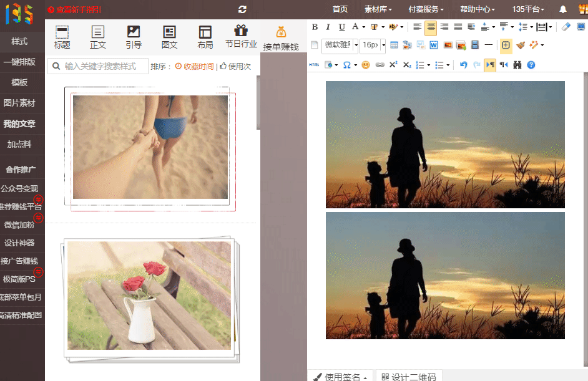Screen dimensions: 588x381
Task: Open the blue question mark help icon
Action: click(531, 65)
